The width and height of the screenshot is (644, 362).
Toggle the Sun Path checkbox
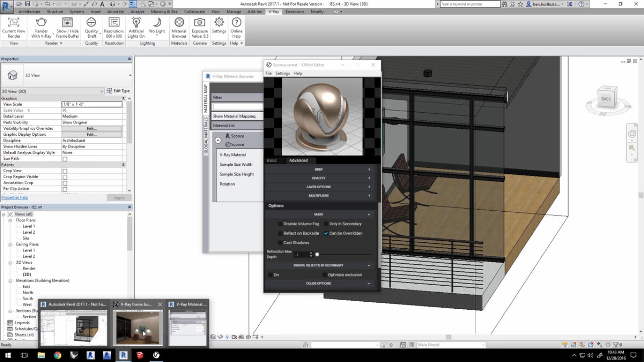pyautogui.click(x=65, y=159)
